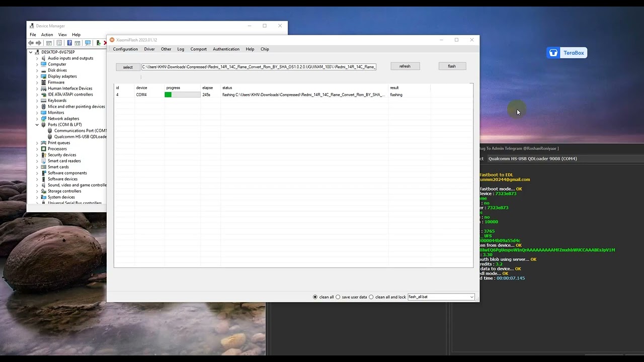The width and height of the screenshot is (644, 362).
Task: Select the clean all radio option
Action: point(315,297)
